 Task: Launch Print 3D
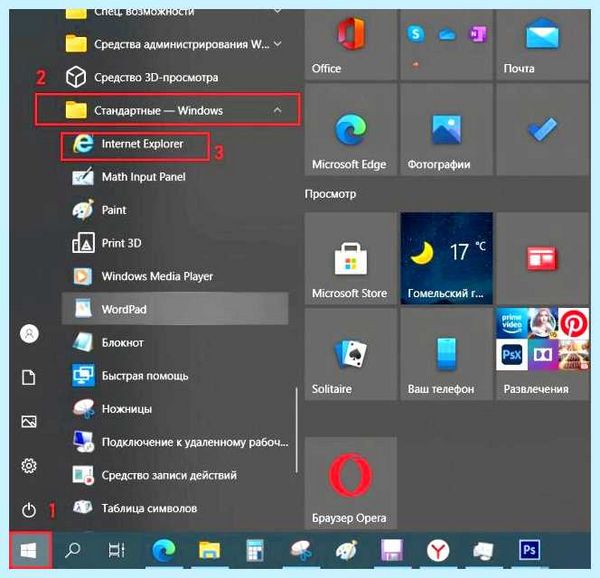pyautogui.click(x=175, y=243)
